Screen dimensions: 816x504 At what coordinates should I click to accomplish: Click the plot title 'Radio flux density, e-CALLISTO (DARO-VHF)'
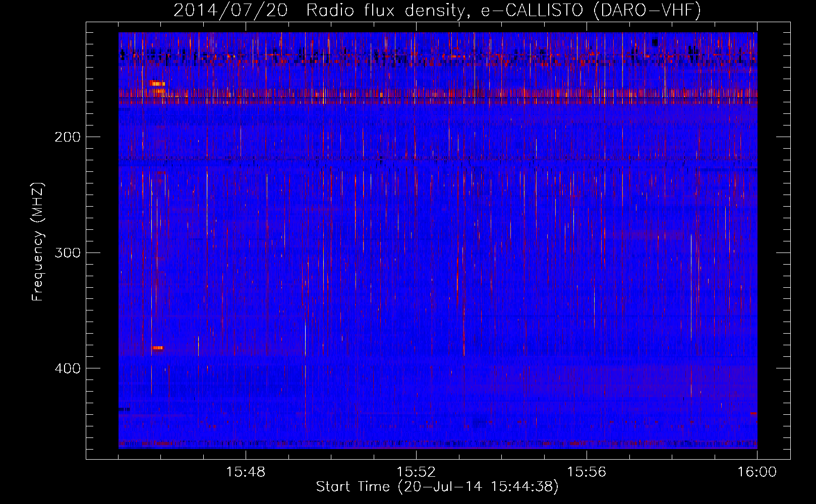(503, 10)
